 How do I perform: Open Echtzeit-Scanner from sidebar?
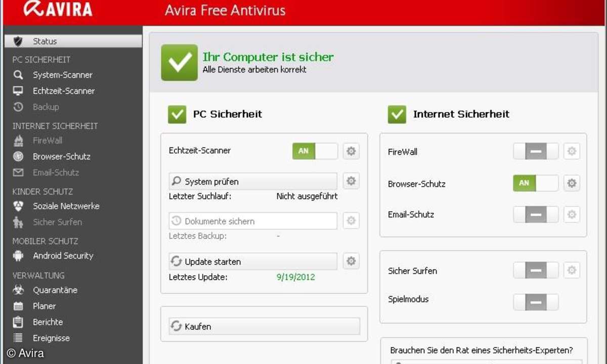(x=64, y=91)
